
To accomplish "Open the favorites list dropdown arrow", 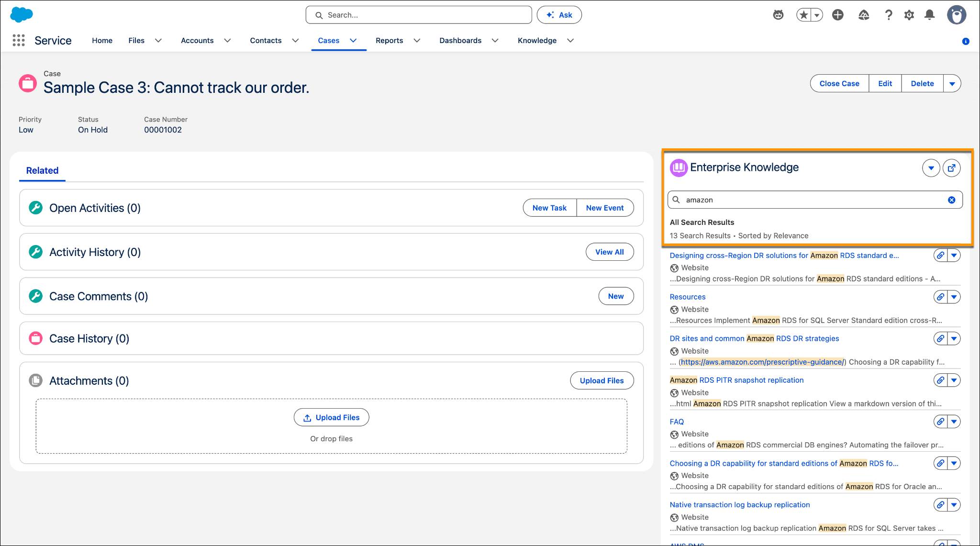I will [x=817, y=15].
